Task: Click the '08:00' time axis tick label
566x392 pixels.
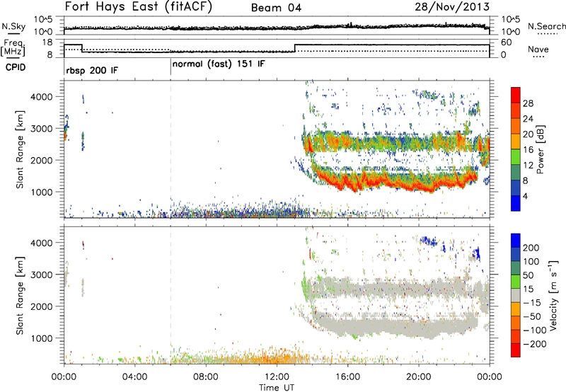Action: click(206, 377)
